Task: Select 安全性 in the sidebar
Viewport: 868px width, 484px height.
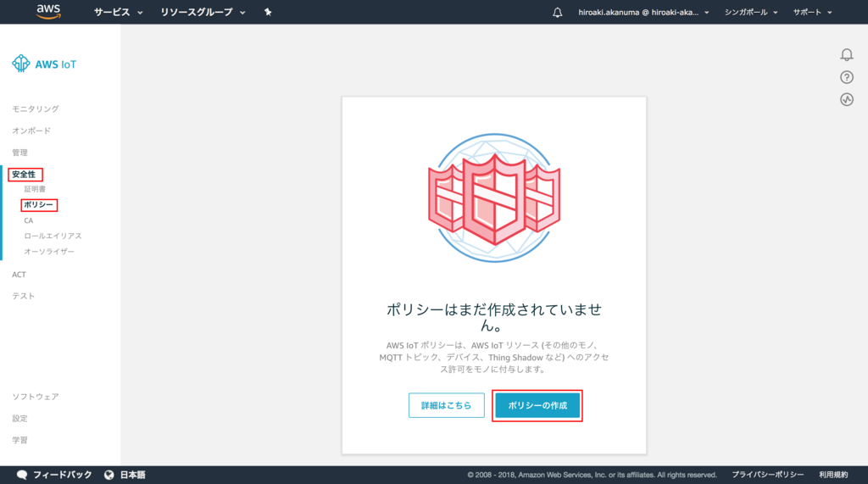Action: pyautogui.click(x=24, y=175)
